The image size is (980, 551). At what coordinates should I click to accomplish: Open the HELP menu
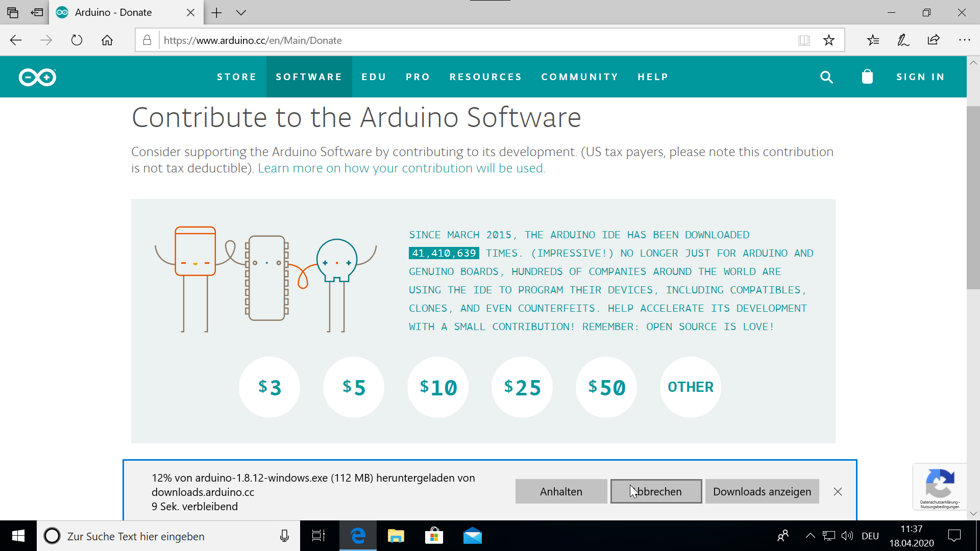click(x=653, y=77)
